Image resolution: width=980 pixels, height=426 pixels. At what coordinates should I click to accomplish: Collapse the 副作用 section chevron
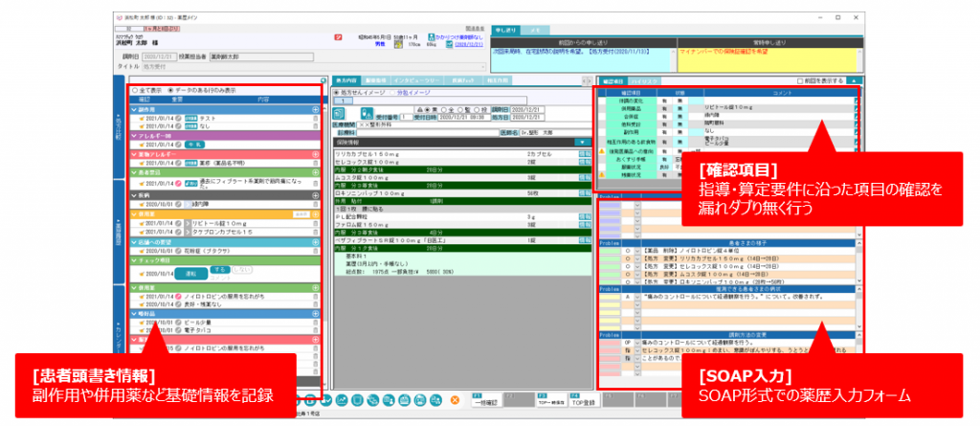[x=134, y=109]
